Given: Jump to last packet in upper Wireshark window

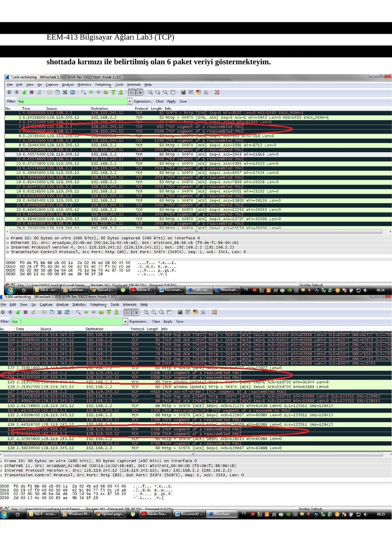Looking at the screenshot, I should pyautogui.click(x=121, y=92).
